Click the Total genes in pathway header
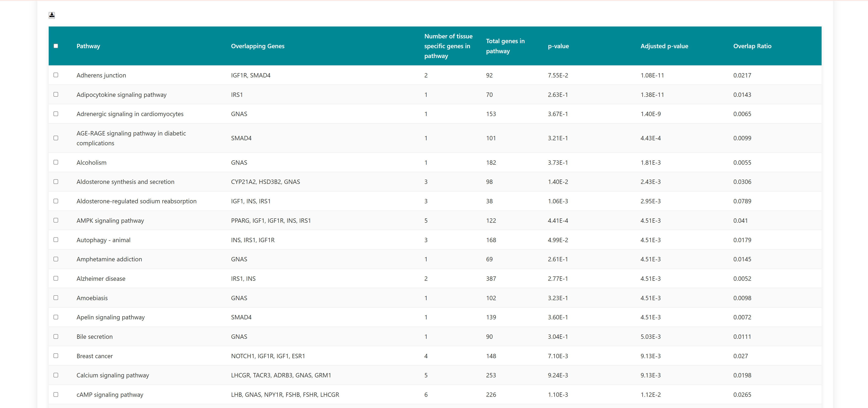868x408 pixels. click(x=505, y=46)
